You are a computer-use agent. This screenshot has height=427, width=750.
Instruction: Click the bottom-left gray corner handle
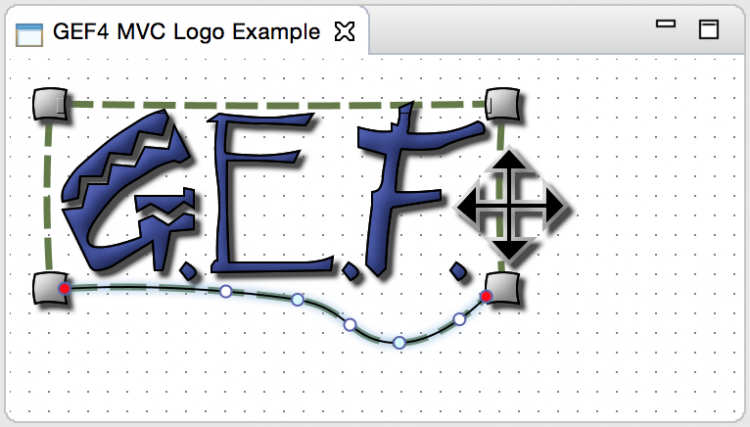(x=50, y=288)
